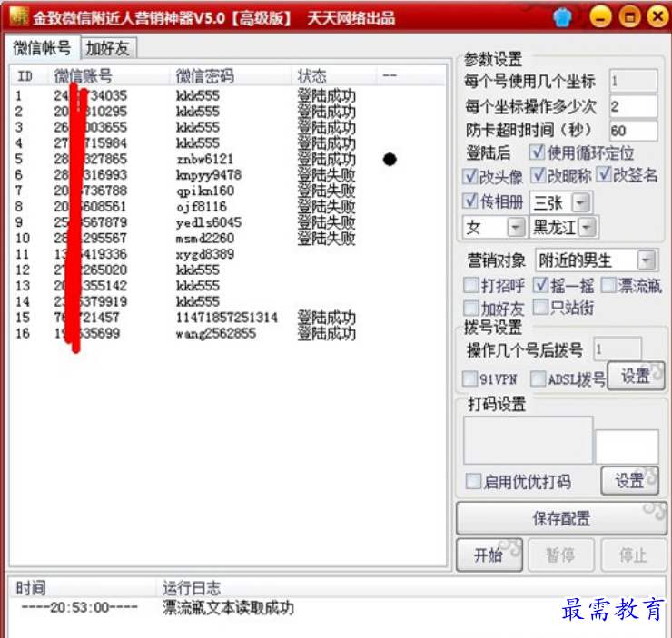Click the ID column header
The width and height of the screenshot is (672, 638).
click(x=29, y=76)
